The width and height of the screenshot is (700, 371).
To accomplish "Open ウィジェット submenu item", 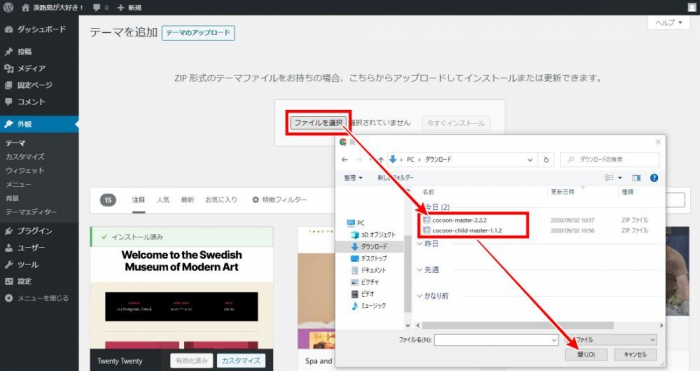I will point(25,171).
